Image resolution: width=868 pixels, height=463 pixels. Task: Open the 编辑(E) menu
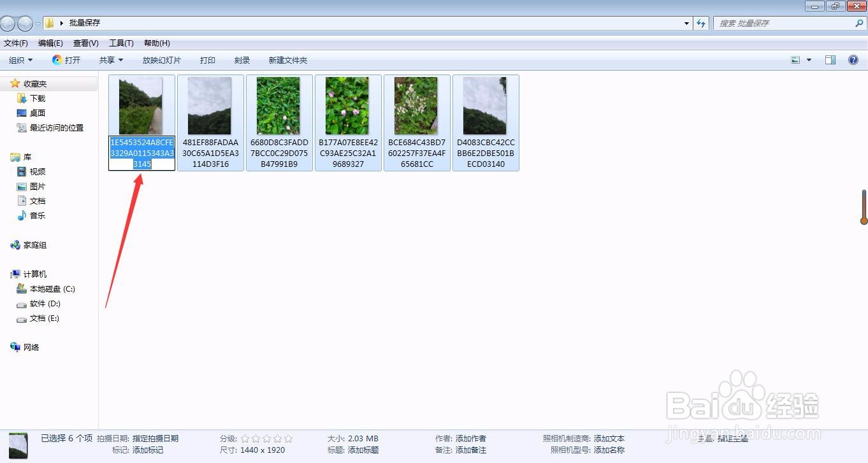coord(50,43)
